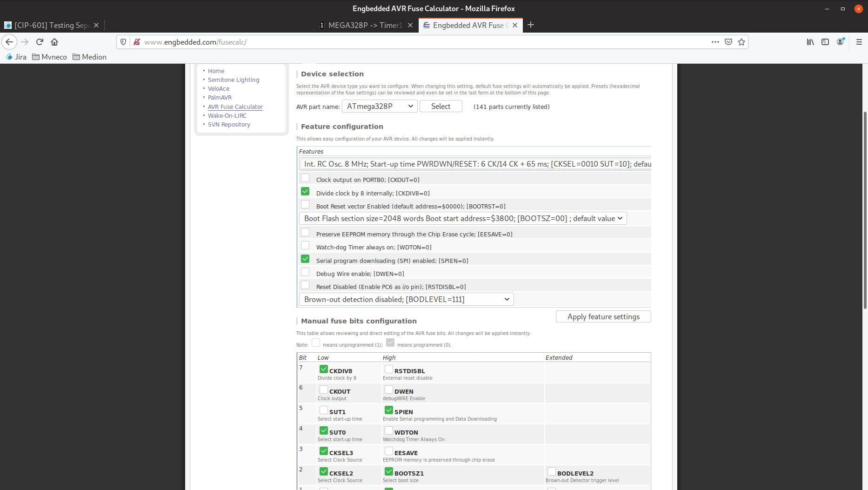This screenshot has width=868, height=490.
Task: Click the insecure connection lock icon
Action: [137, 42]
